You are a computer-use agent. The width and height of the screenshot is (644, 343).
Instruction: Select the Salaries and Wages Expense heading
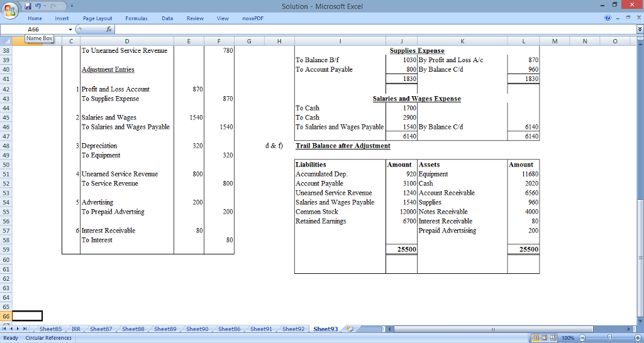[x=417, y=99]
